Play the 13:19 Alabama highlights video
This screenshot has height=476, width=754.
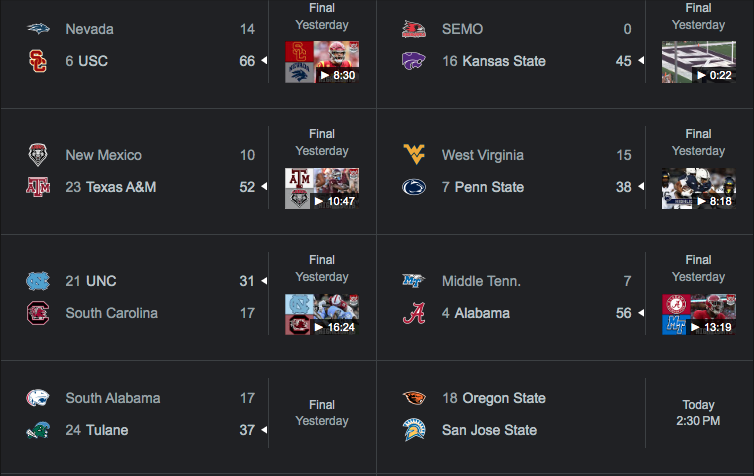[698, 314]
